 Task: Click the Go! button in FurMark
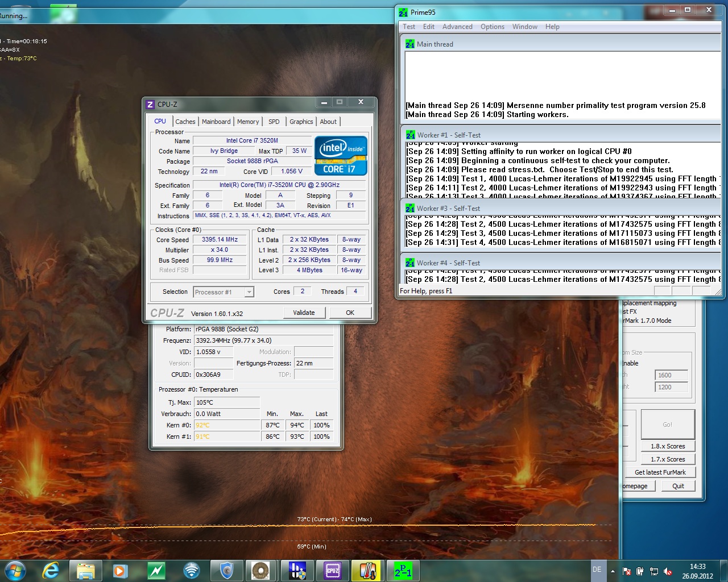point(668,424)
